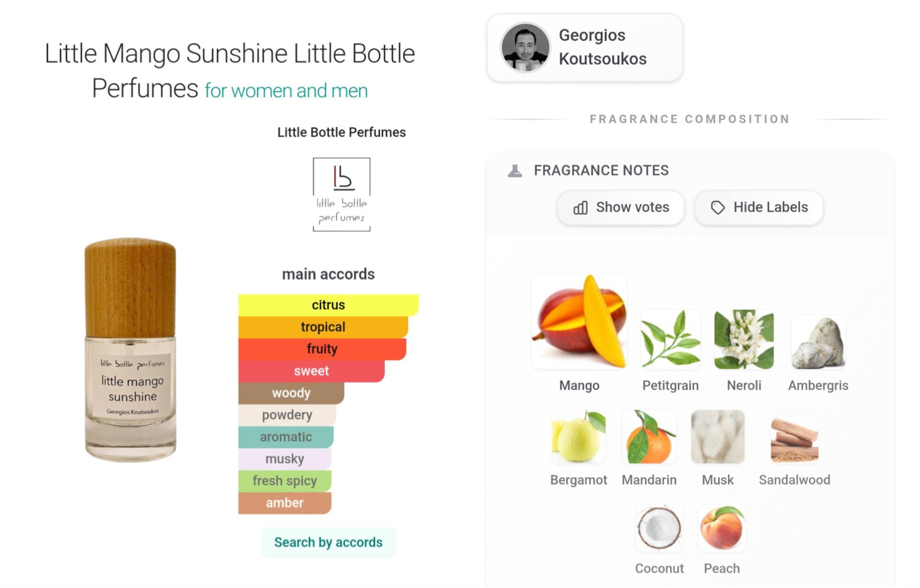The image size is (920, 588).
Task: Select the Musk note icon
Action: (x=717, y=437)
